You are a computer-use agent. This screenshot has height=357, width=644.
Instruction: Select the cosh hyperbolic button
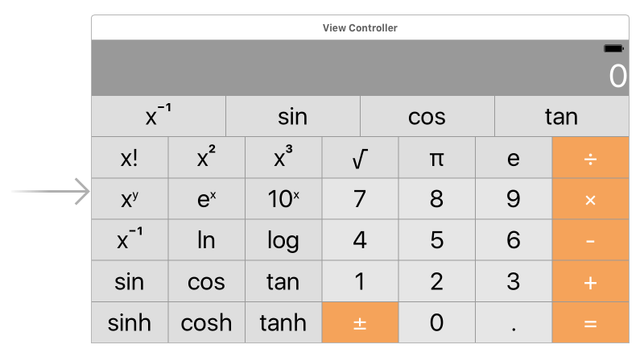click(207, 323)
